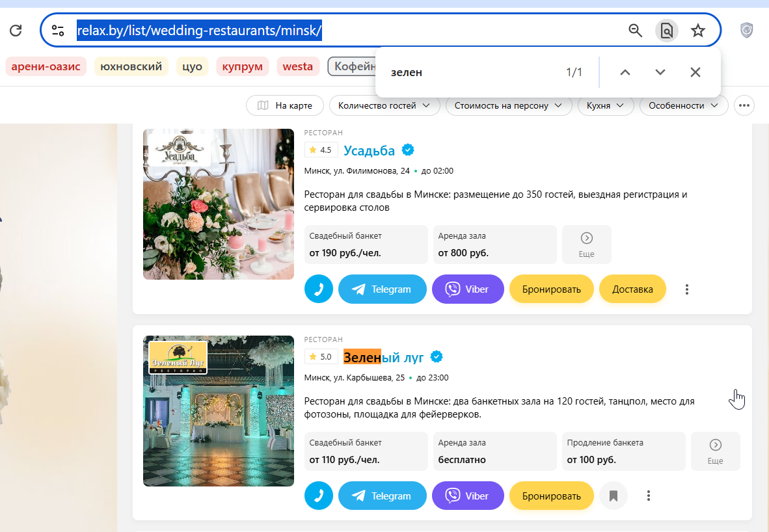
Task: Close the find-in-page bar
Action: pos(695,72)
